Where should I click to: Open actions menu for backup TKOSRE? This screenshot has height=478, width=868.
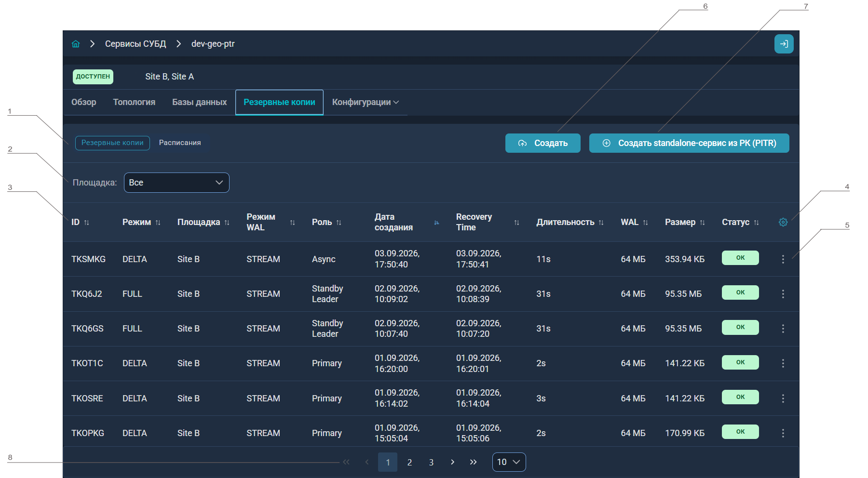click(783, 398)
